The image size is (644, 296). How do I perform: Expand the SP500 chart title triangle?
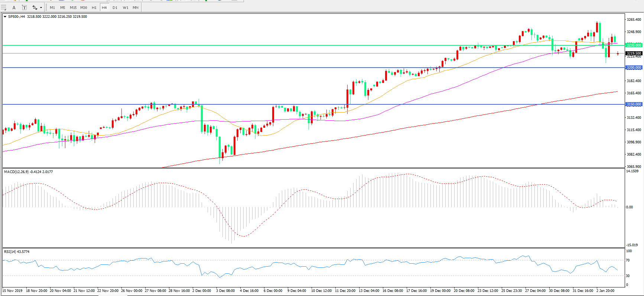[x=5, y=17]
